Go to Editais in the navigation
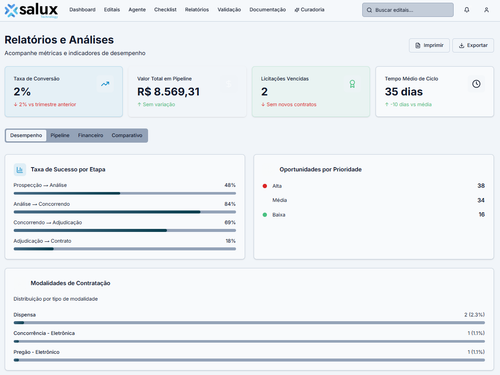The image size is (500, 375). [112, 10]
